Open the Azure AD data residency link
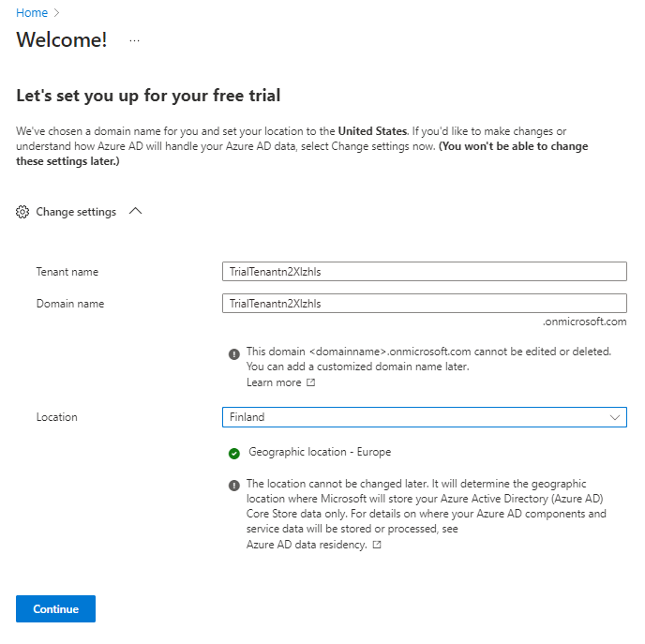 pyautogui.click(x=307, y=545)
